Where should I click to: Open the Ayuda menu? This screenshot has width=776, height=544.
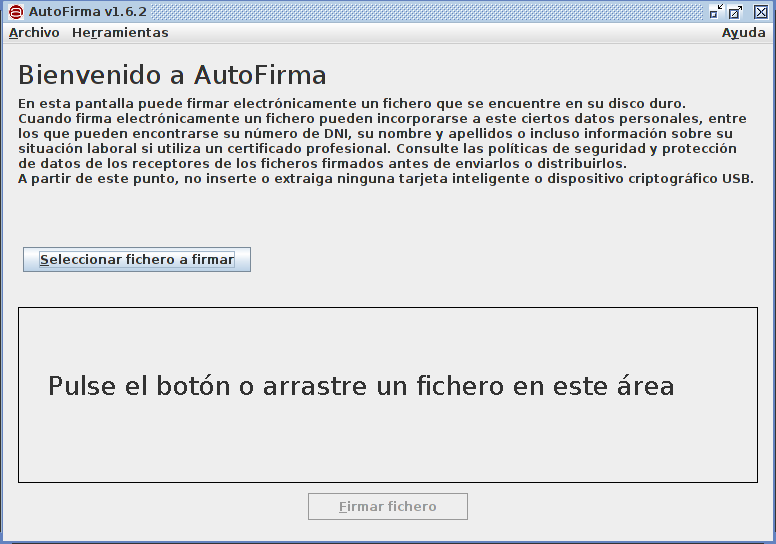[x=743, y=33]
